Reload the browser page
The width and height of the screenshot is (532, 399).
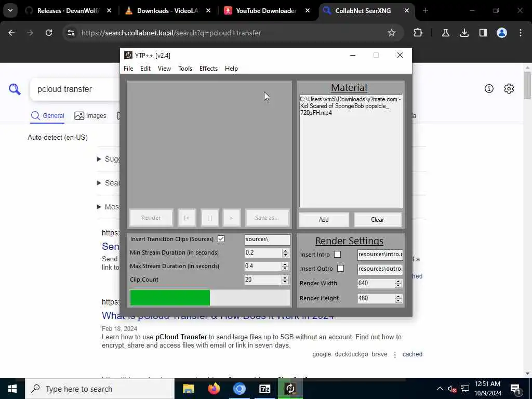coord(49,33)
